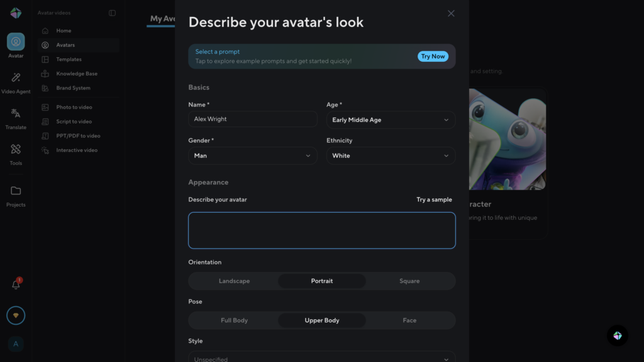Viewport: 644px width, 362px height.
Task: Go to Home in the sidebar menu
Action: [x=79, y=31]
